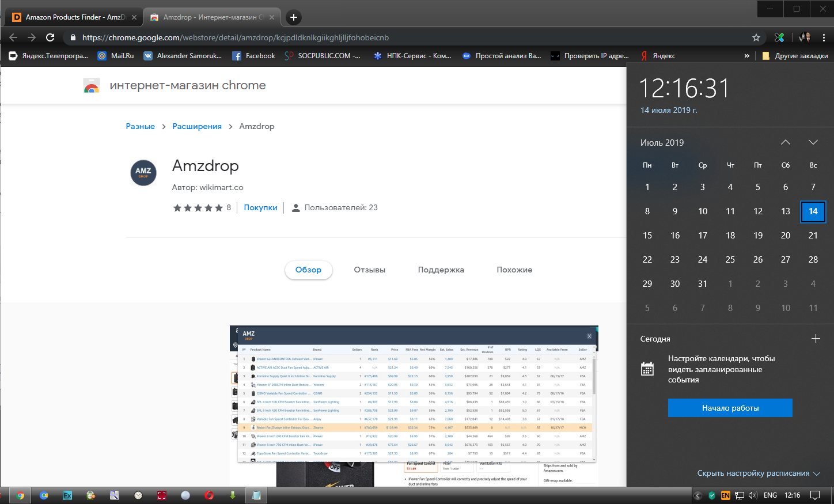Collapse agenda via Скрыть настройку расписания
The height and width of the screenshot is (504, 834).
(759, 473)
